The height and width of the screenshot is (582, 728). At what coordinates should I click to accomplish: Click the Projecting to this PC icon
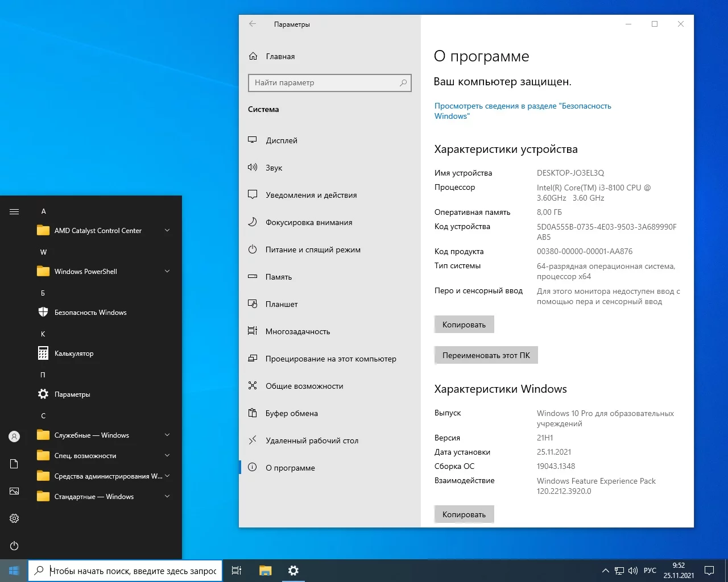click(253, 358)
